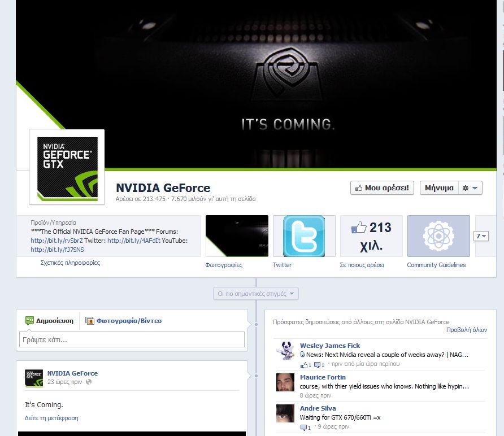Click the NVIDIA GeForce post avatar icon
This screenshot has height=436, width=504.
(34, 378)
